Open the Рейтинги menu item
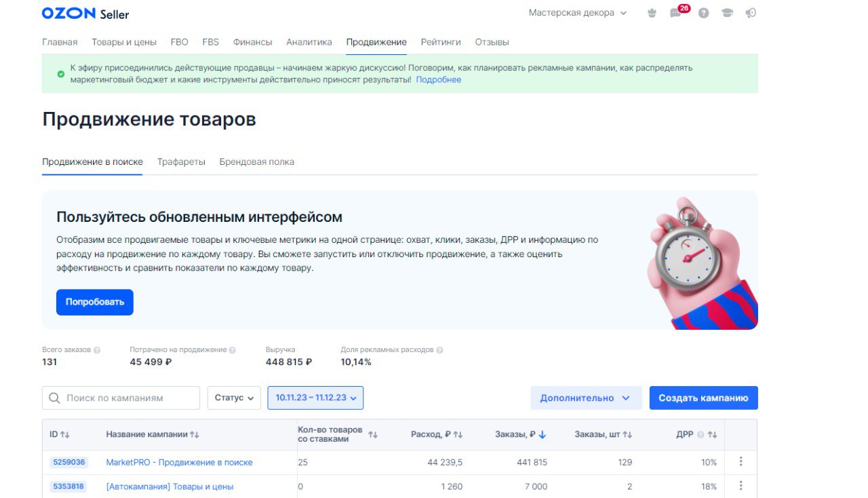 (x=441, y=42)
